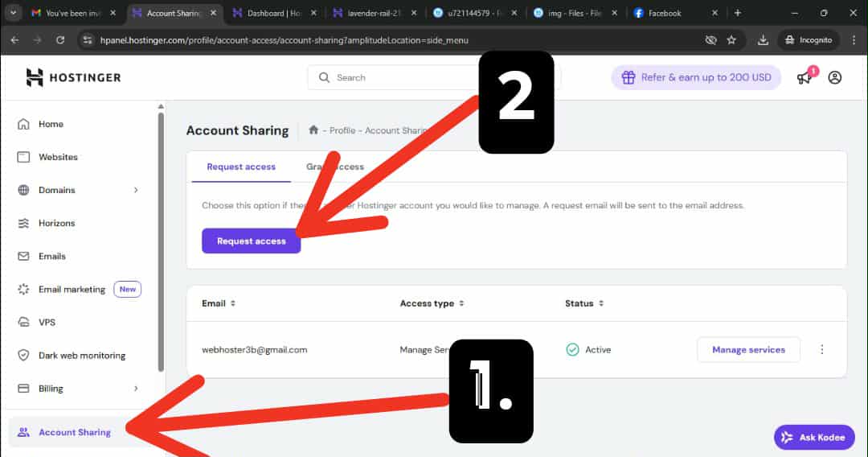Open the browser tab list dropdown
868x457 pixels.
click(x=13, y=13)
